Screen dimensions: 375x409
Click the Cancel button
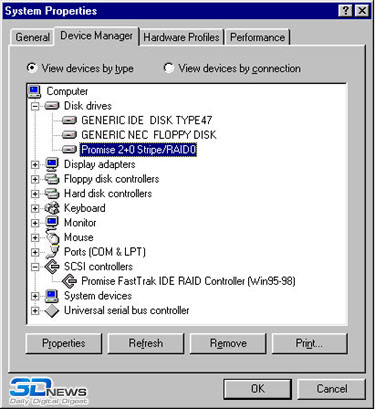click(332, 389)
